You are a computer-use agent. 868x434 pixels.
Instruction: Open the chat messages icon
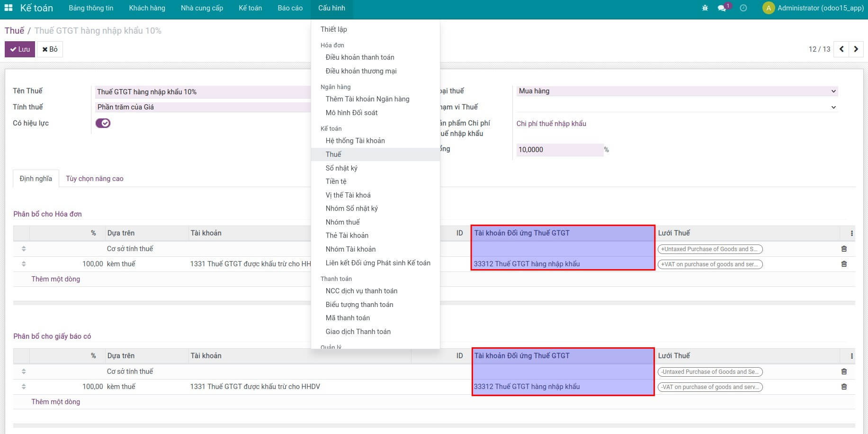(722, 8)
